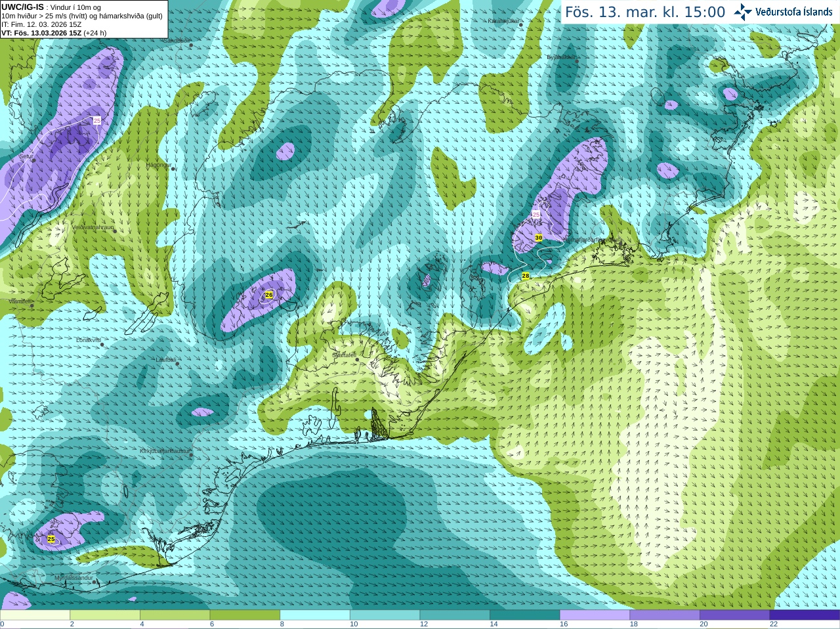Click the yellow gust marker 25 near Mýrdalssandur

point(51,539)
